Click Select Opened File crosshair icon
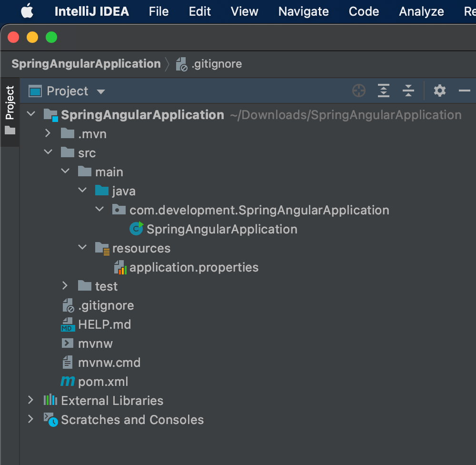 359,91
